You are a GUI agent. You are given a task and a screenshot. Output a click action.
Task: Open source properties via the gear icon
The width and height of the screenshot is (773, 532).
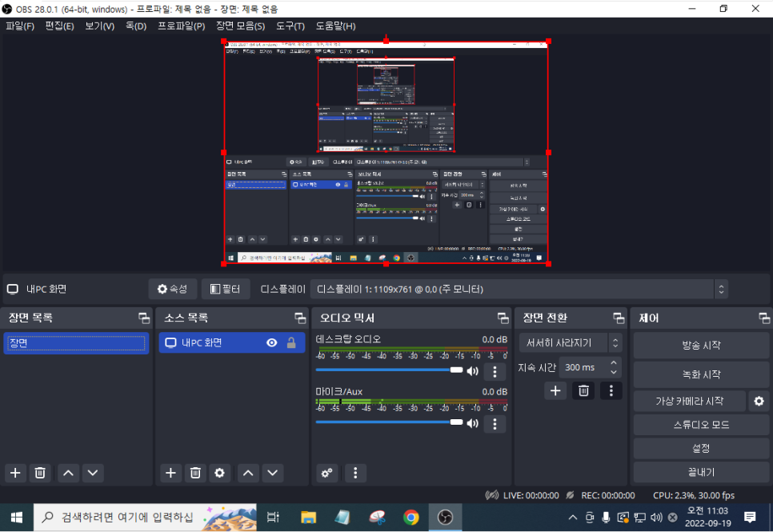tap(219, 473)
